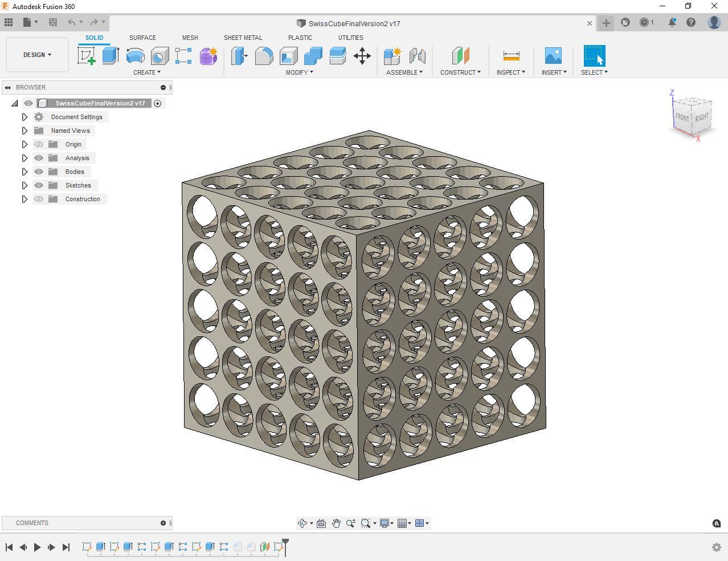Show the Origin folder

pos(38,144)
